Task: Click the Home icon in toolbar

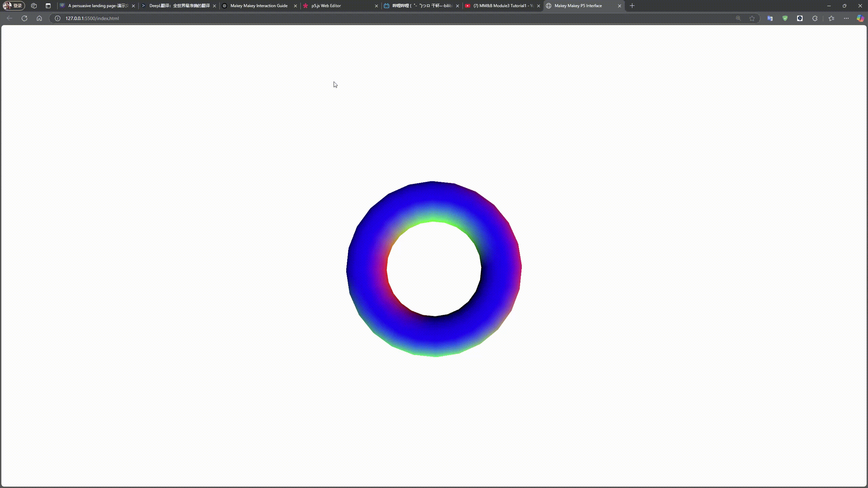Action: (39, 18)
